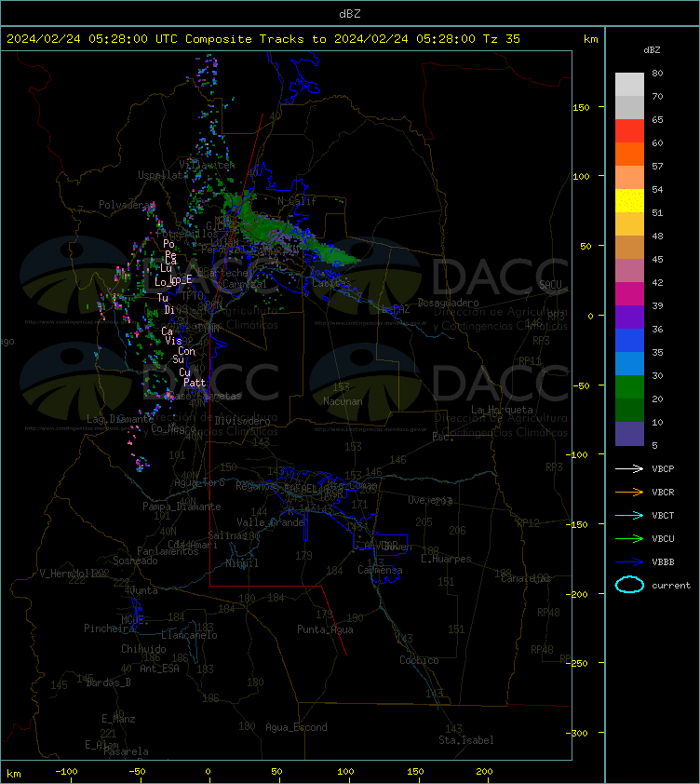Screen dimensions: 700x784
Task: Click the Po storm track label
Action: tap(169, 244)
